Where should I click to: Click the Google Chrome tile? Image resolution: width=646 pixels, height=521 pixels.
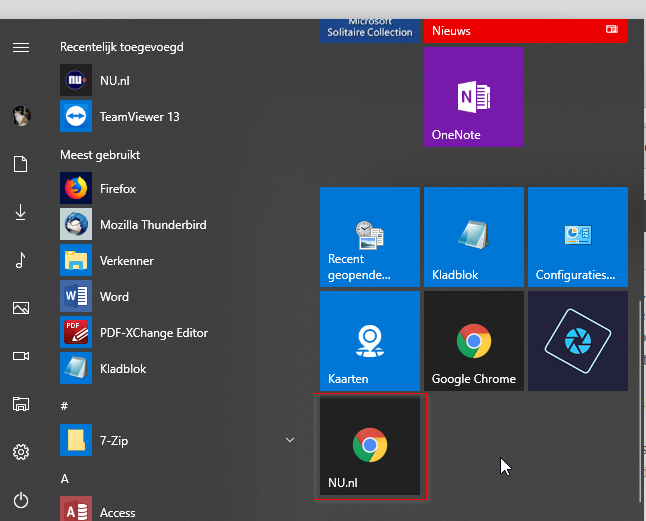(473, 341)
